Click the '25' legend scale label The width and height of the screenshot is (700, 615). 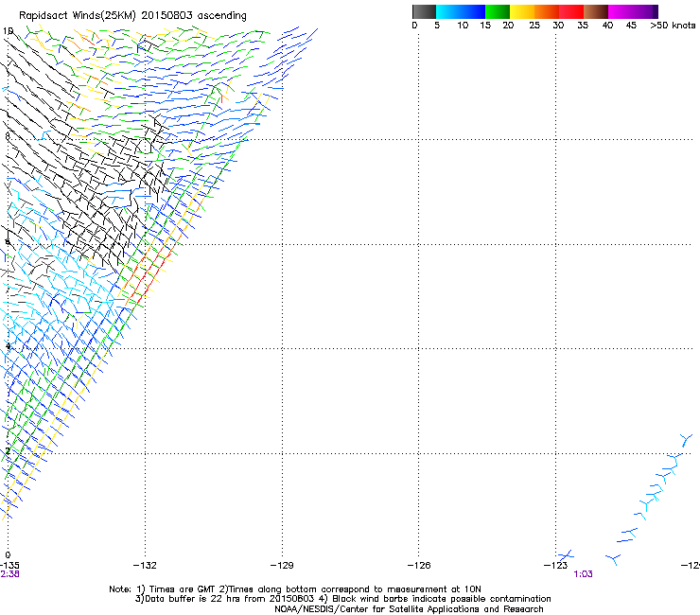(534, 26)
